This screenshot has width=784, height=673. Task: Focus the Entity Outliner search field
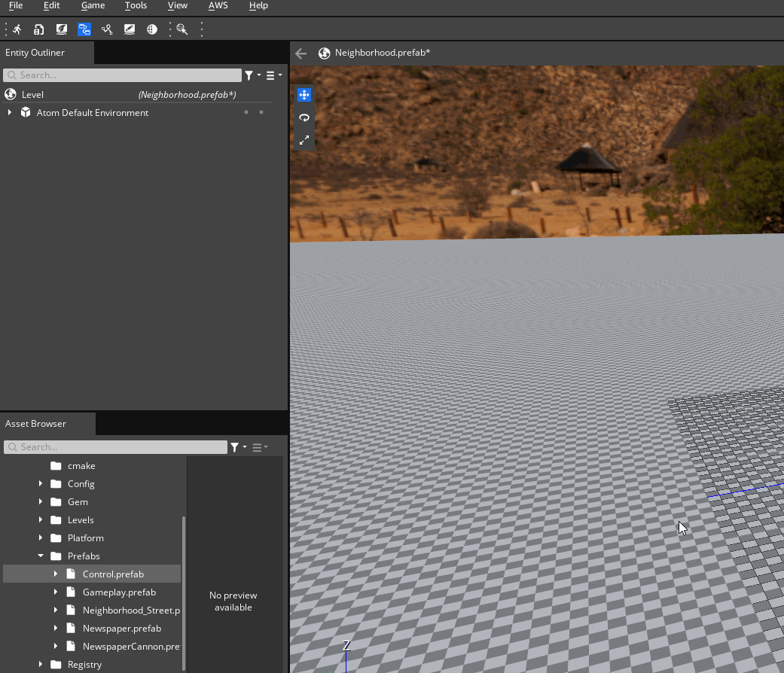(123, 75)
